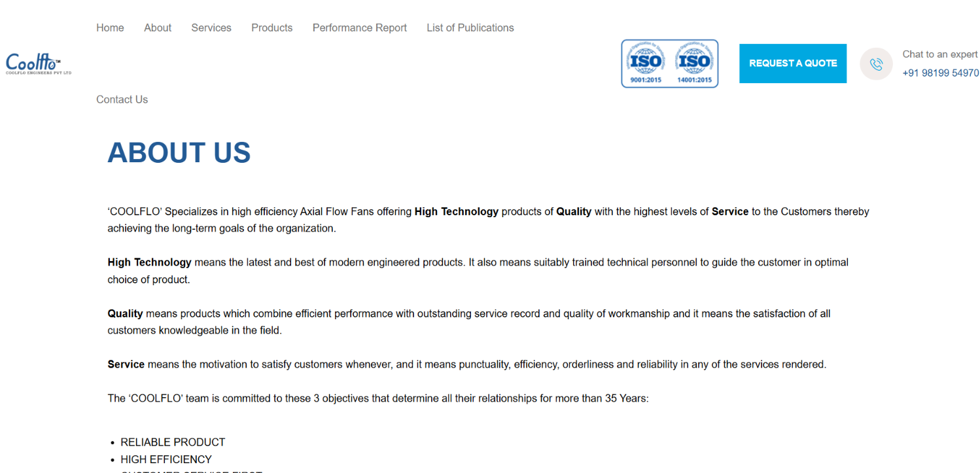Click the phone number +91 98199 54970

coord(941,73)
